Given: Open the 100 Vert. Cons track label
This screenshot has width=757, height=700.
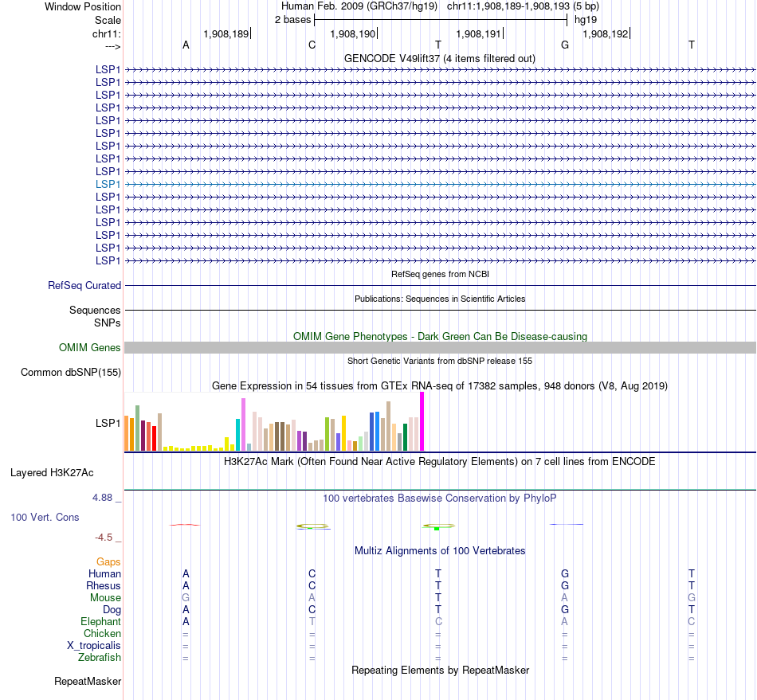Looking at the screenshot, I should 45,517.
